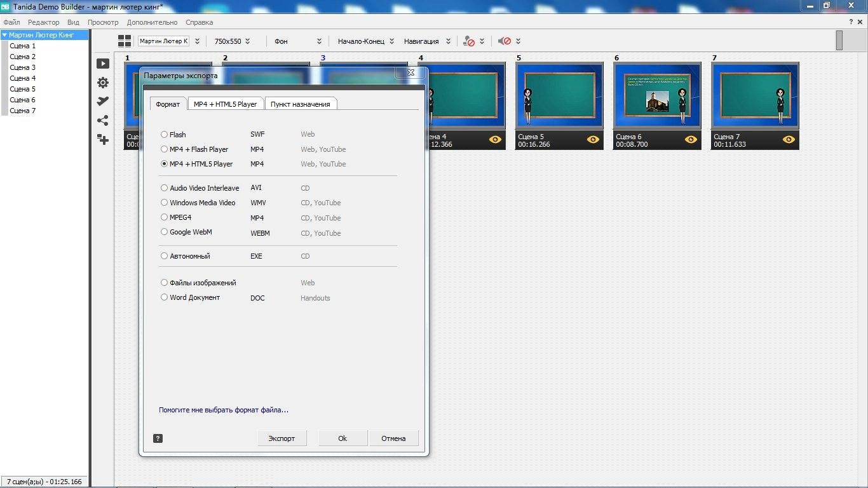The width and height of the screenshot is (868, 488).
Task: Click the add scenes plus icon
Action: 102,139
